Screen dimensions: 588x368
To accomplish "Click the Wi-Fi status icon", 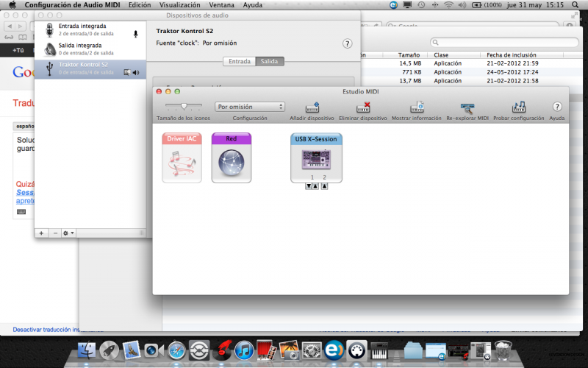I will click(x=448, y=5).
